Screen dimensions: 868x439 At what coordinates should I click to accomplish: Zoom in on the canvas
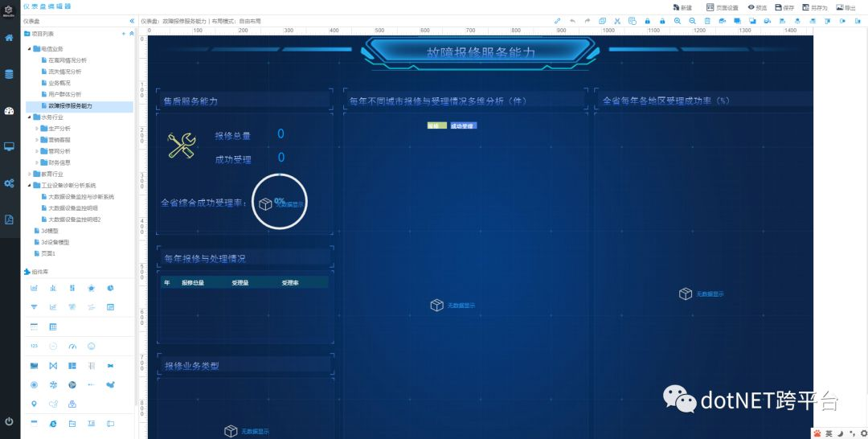[677, 21]
